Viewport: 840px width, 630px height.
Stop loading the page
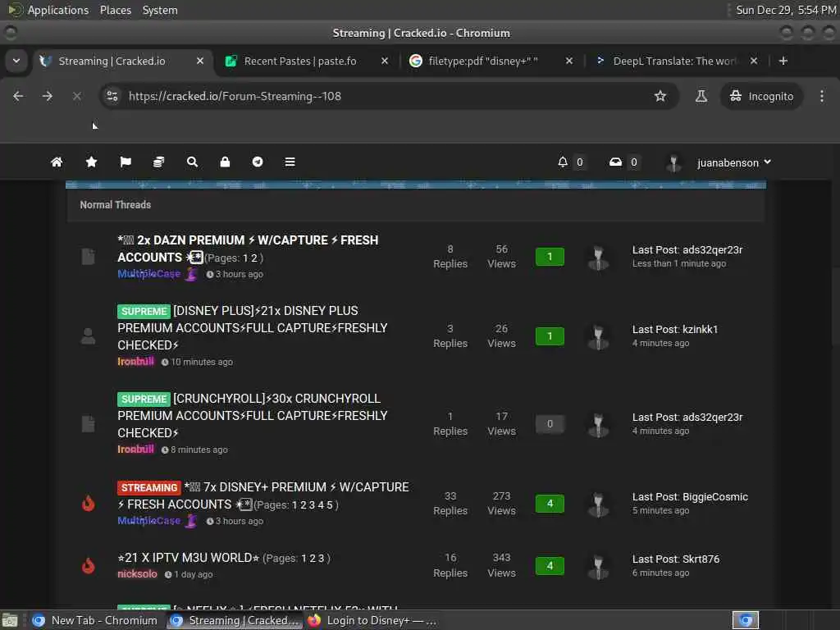coord(76,96)
